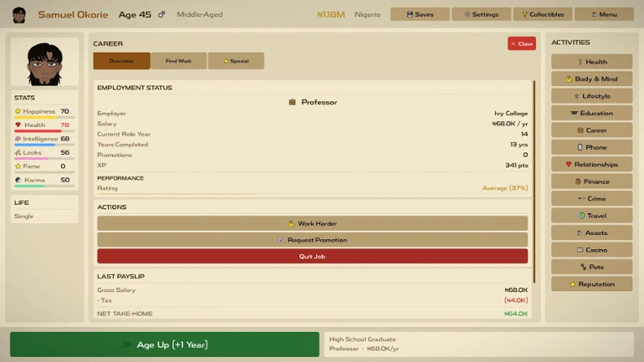Open the Crime activity
This screenshot has width=644, height=362.
[x=592, y=199]
